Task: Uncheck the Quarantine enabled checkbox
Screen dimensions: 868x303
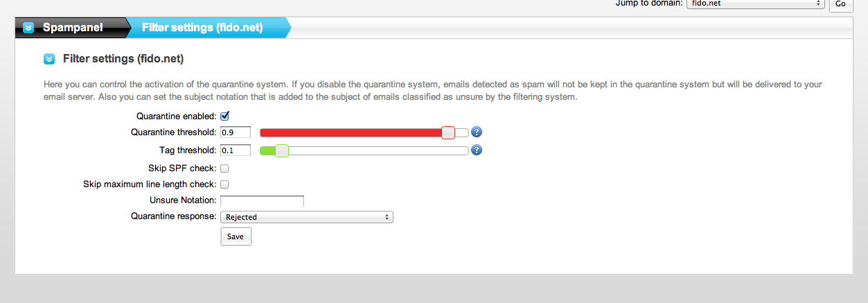Action: [224, 116]
